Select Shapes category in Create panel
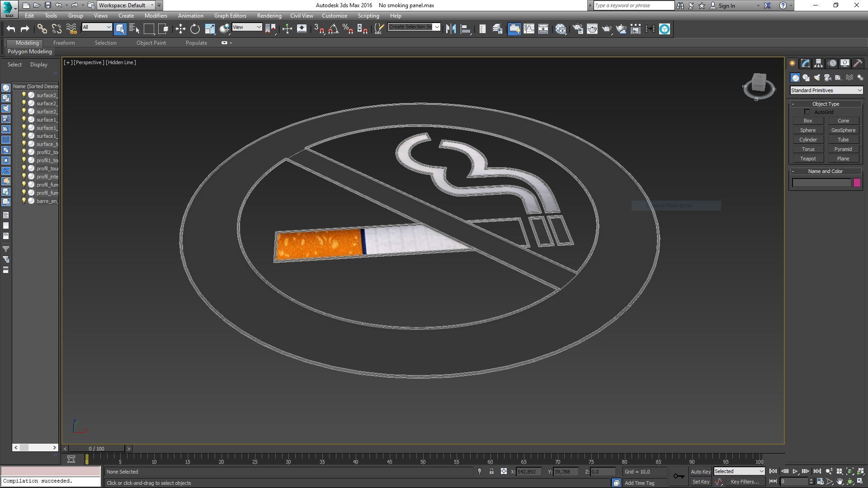The height and width of the screenshot is (488, 868). (806, 78)
